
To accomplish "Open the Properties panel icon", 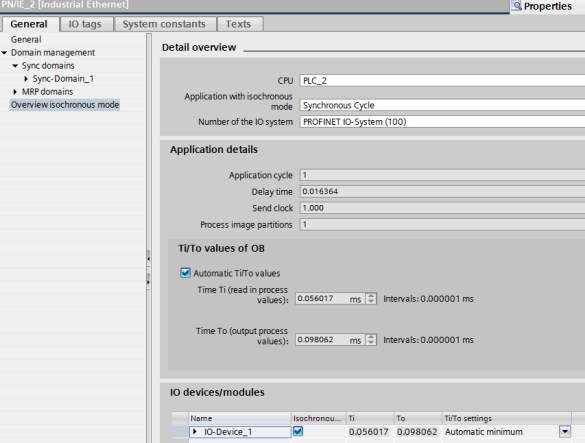I will click(516, 6).
